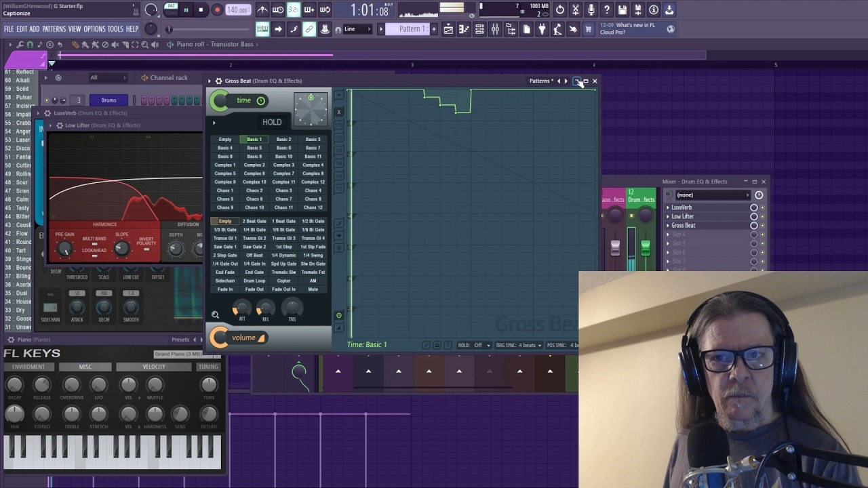This screenshot has width=868, height=488.
Task: Click the HOLD button in Gross Beat
Action: [272, 122]
